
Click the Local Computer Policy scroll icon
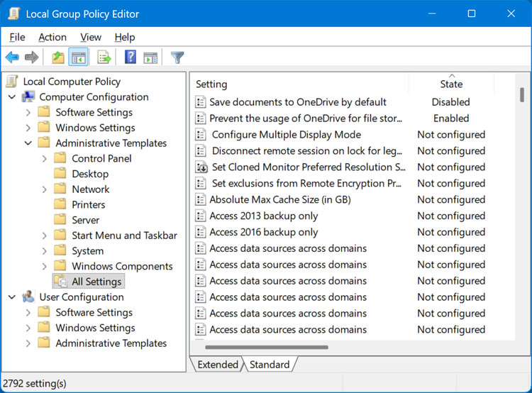click(12, 82)
